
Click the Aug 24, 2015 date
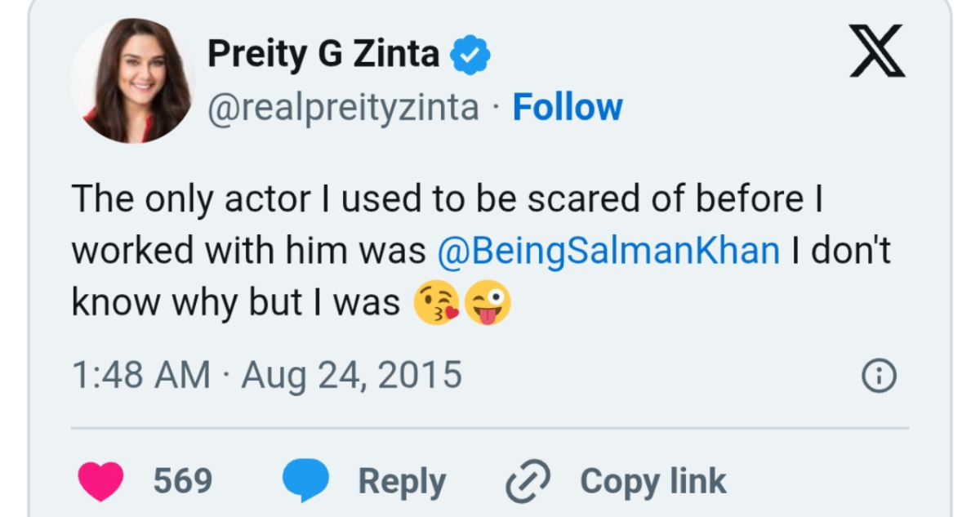pyautogui.click(x=351, y=376)
